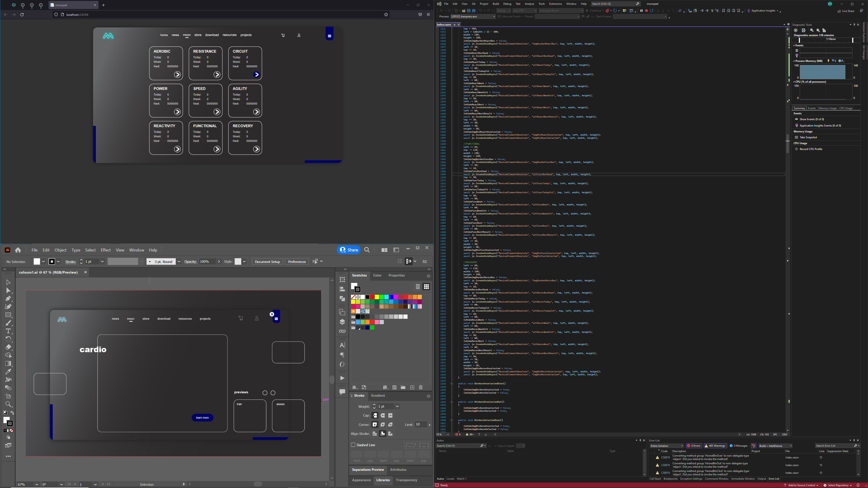The image size is (868, 488).
Task: Click the shopping cart icon in browser page
Action: [x=283, y=35]
